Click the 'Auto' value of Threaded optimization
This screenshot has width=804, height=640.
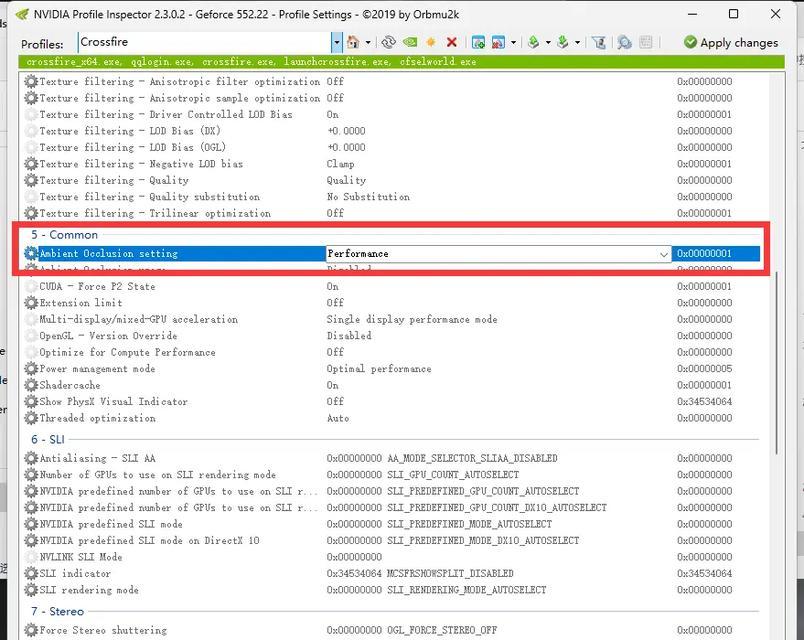pos(338,418)
